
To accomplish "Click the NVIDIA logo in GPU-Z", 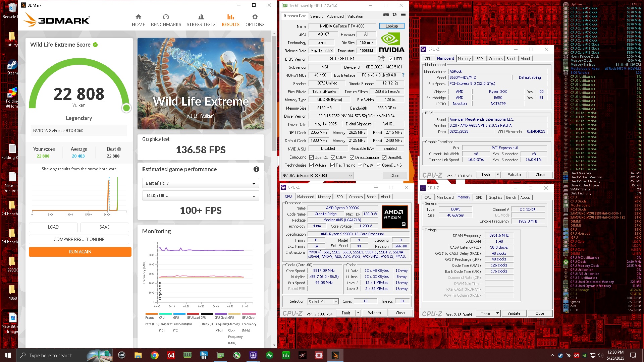I will [x=391, y=43].
